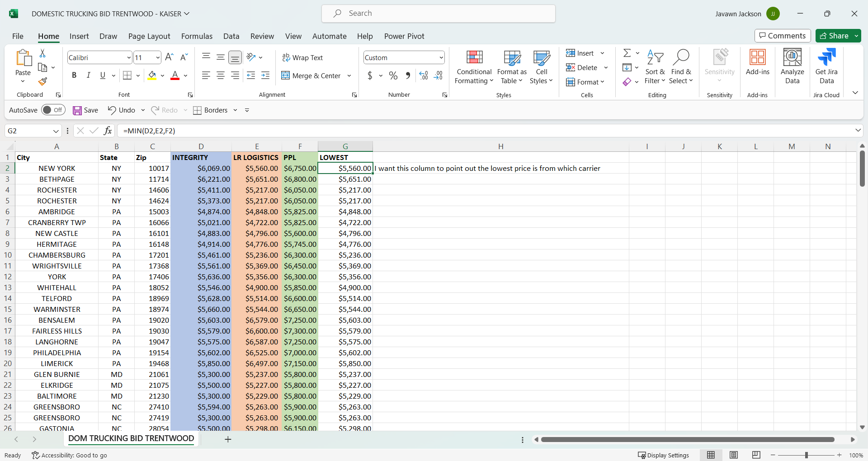
Task: Toggle bold formatting
Action: (x=74, y=75)
